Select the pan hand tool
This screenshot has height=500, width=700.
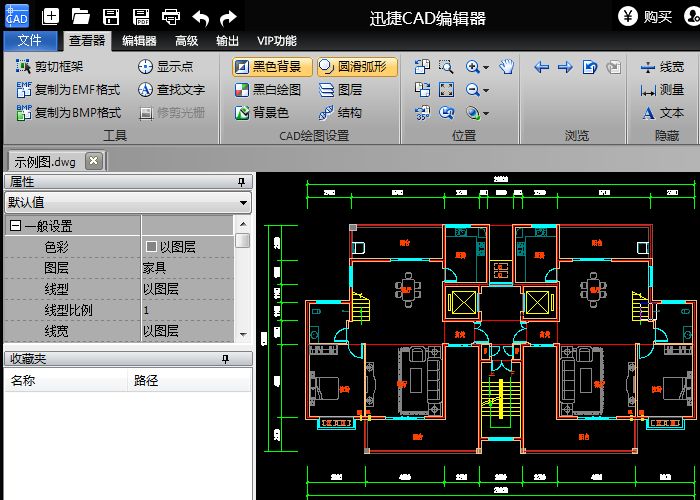tap(507, 67)
